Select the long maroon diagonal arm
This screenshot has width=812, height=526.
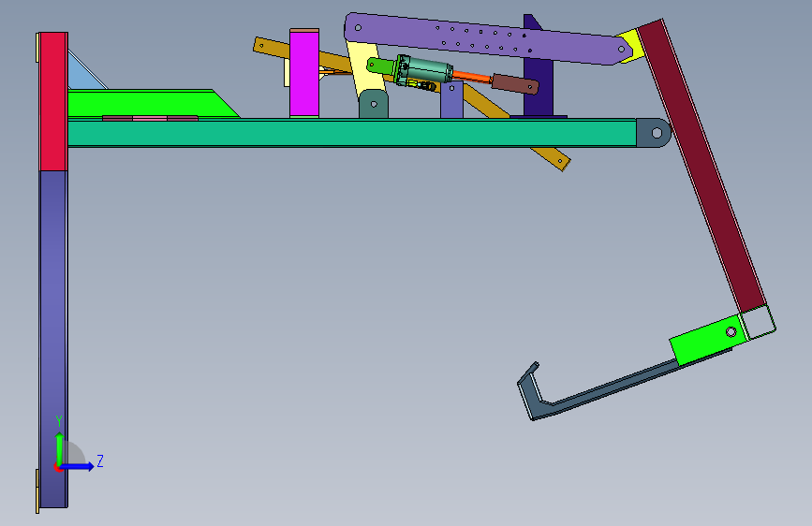point(701,166)
